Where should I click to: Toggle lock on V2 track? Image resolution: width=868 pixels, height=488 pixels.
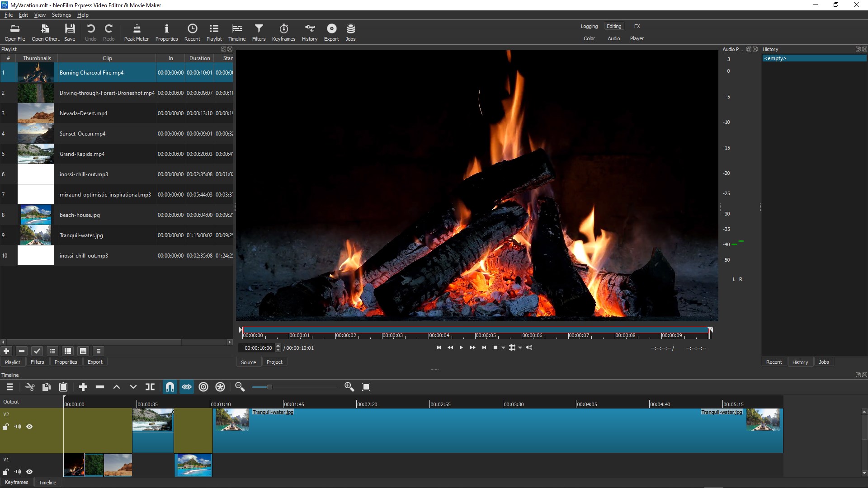tap(6, 427)
